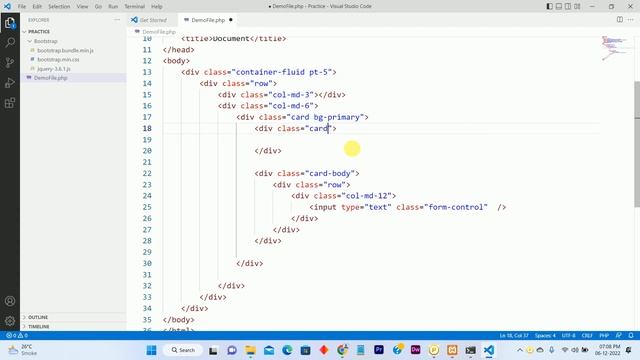Click the Explorer more actions ellipsis

(x=117, y=20)
